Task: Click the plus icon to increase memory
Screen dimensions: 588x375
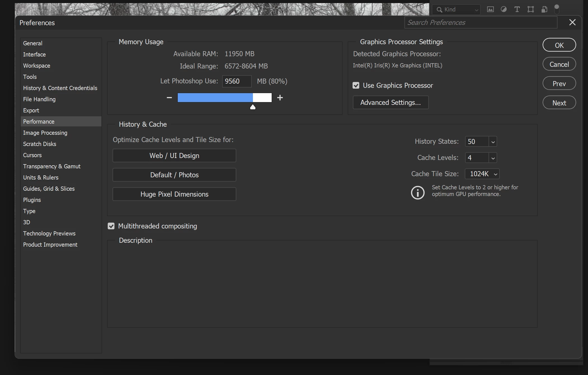Action: [x=280, y=98]
